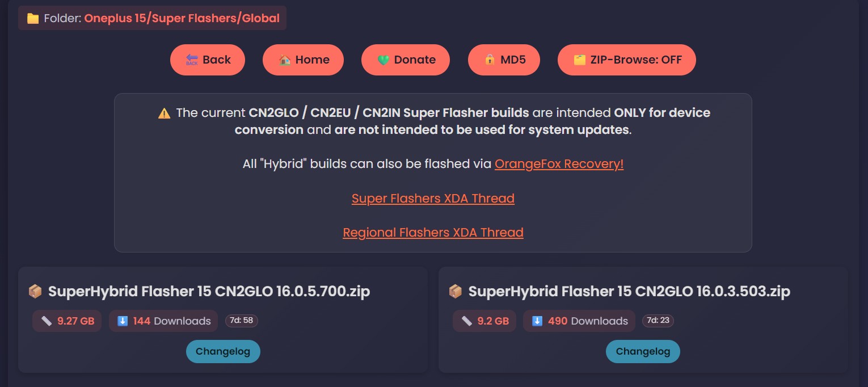Open the OrangeFox Recovery link
The width and height of the screenshot is (868, 387).
coord(559,164)
